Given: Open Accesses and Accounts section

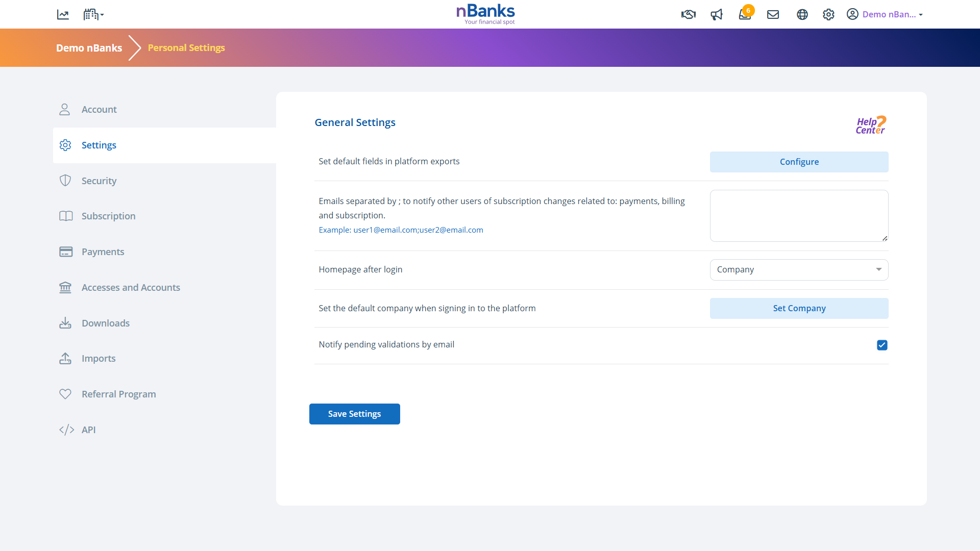Looking at the screenshot, I should 131,288.
